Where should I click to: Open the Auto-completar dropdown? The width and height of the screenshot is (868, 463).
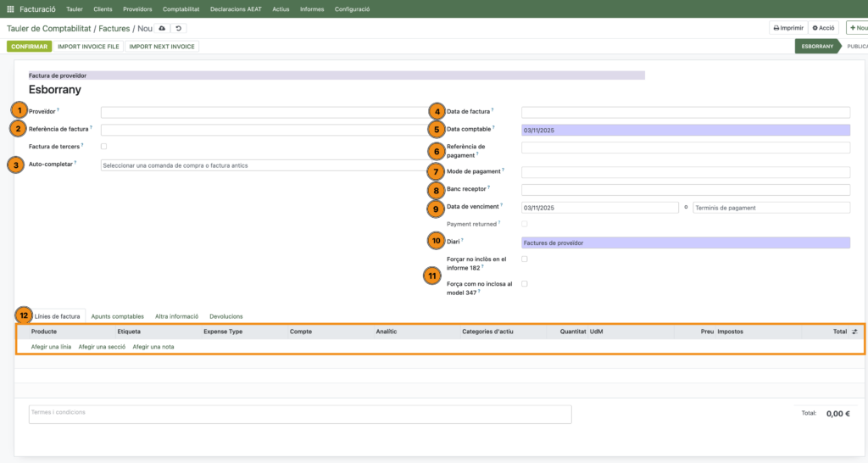coord(267,165)
